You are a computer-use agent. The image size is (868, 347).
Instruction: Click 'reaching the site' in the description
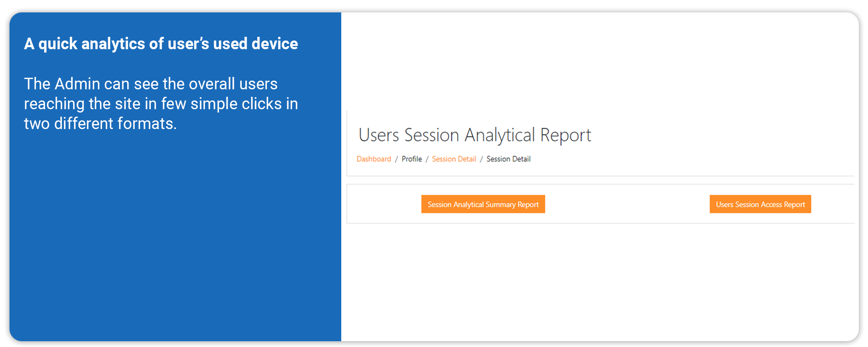pos(82,104)
